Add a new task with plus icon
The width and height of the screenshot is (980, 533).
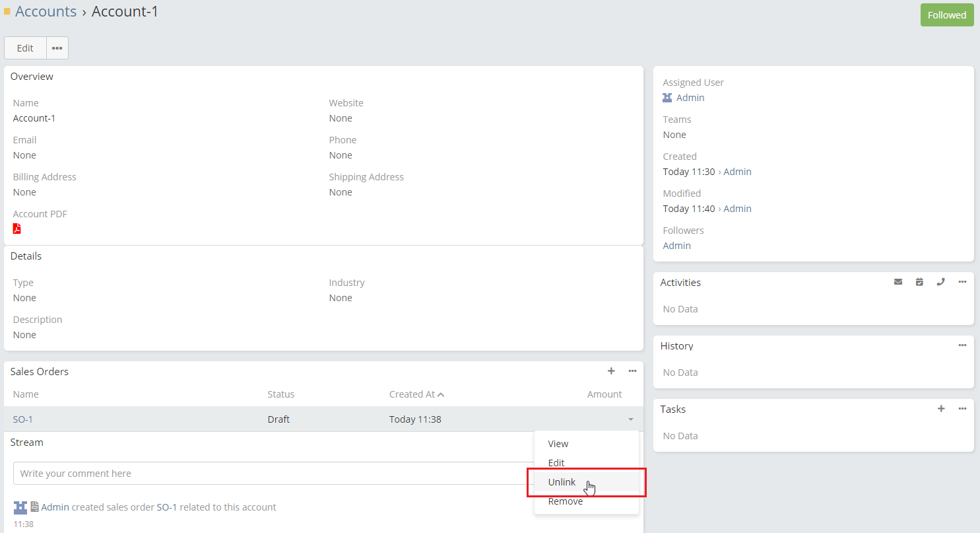click(x=941, y=409)
